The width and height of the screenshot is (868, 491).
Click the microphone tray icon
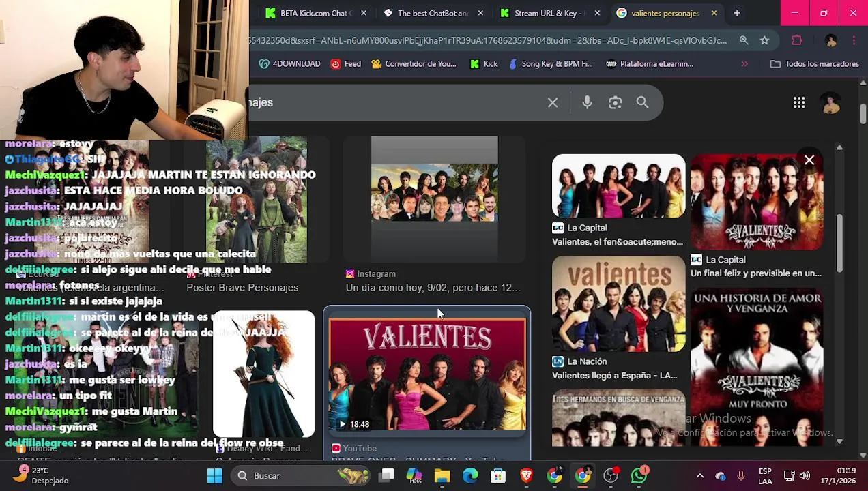pyautogui.click(x=741, y=476)
